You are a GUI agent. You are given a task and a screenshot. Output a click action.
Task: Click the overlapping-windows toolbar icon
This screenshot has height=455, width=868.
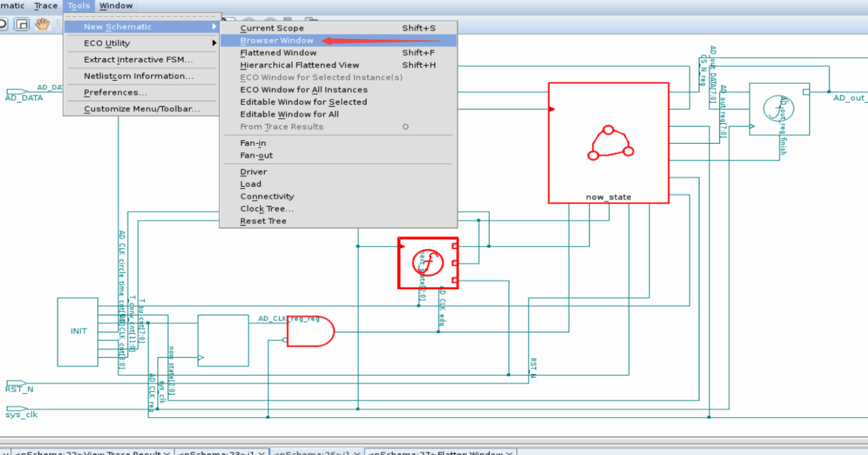(21, 24)
